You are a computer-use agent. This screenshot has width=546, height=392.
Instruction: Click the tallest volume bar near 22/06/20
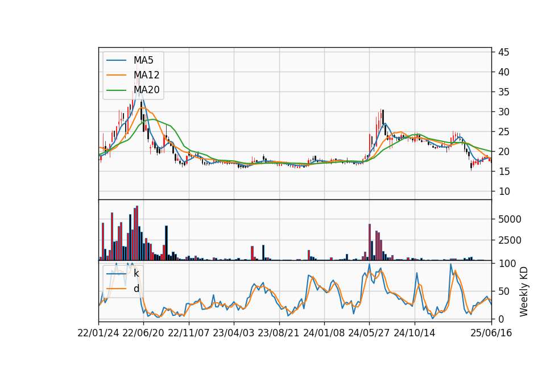click(x=137, y=233)
